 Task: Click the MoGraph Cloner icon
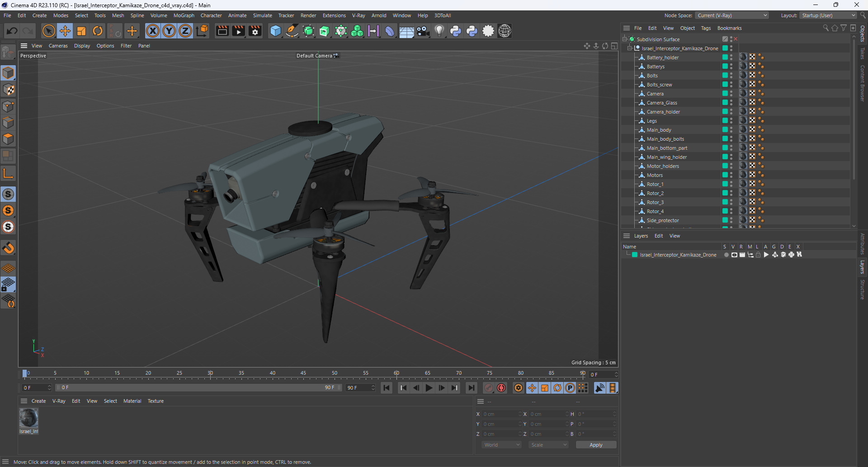357,31
